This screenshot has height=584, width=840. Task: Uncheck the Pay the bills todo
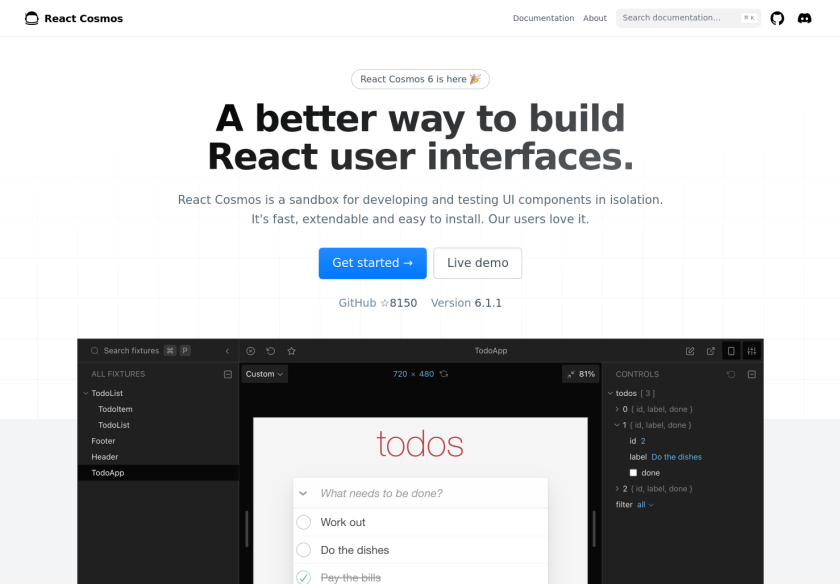304,578
